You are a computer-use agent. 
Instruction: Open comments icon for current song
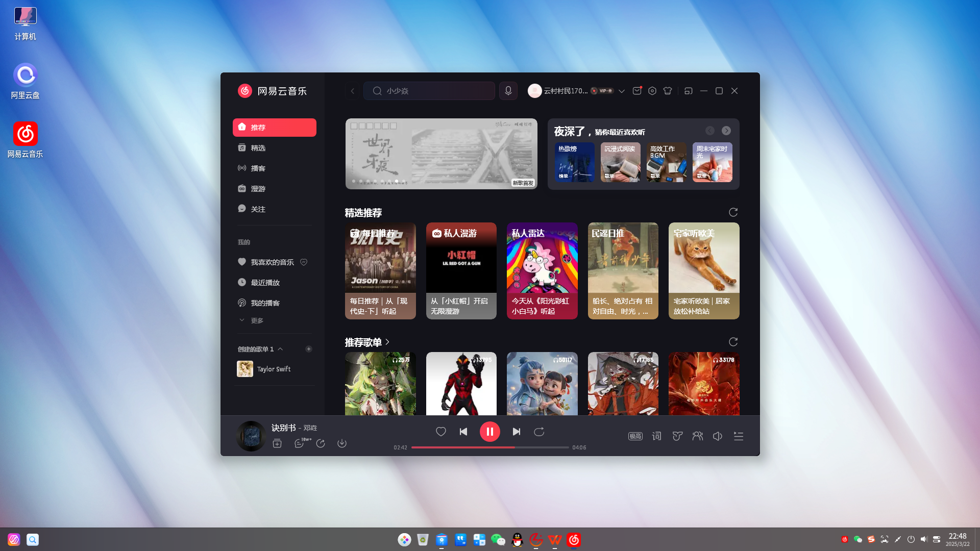[300, 443]
